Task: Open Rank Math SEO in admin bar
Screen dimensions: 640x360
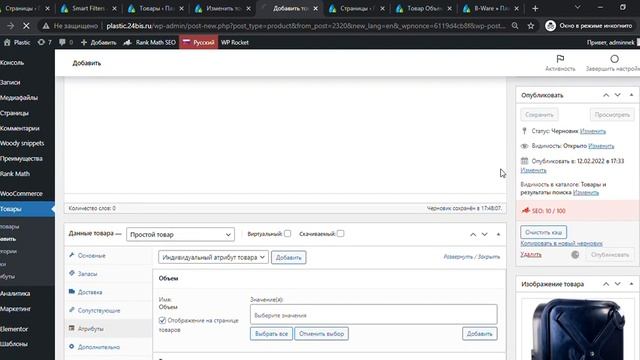Action: 150,42
